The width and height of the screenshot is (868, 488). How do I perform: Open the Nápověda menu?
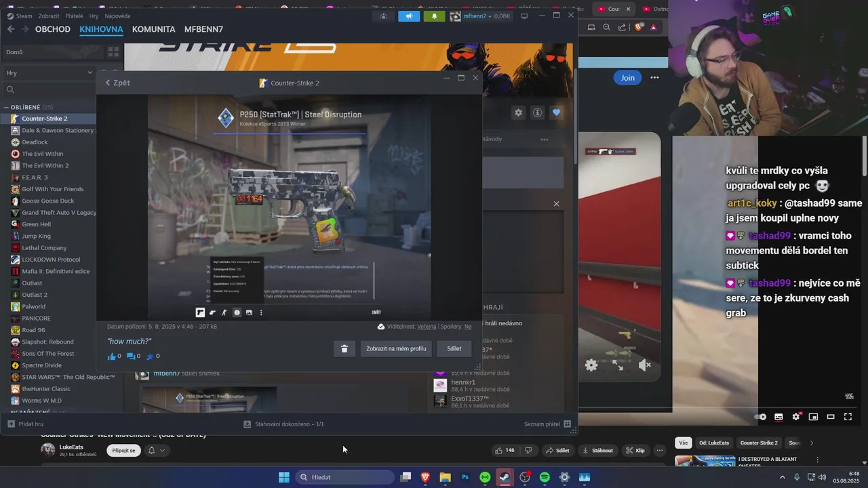(x=117, y=16)
